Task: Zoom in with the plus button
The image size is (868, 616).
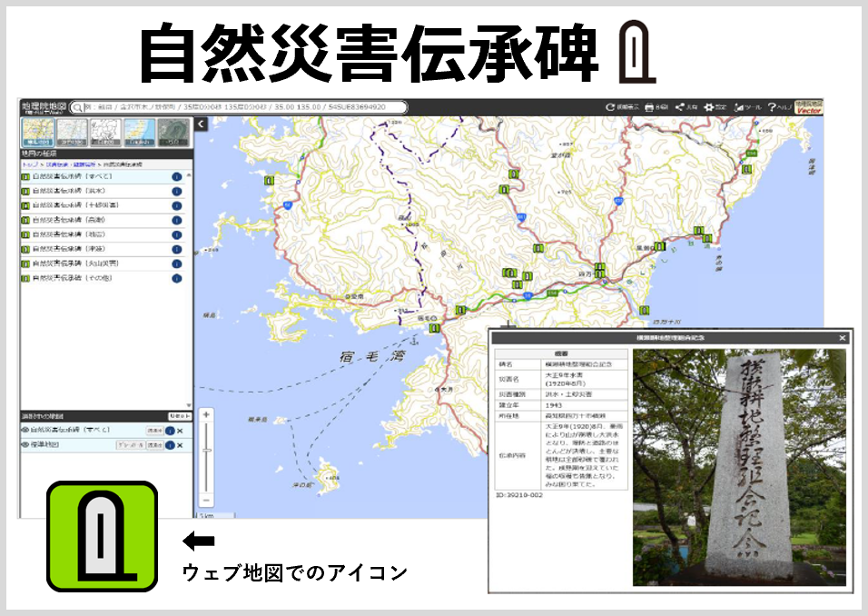Action: (206, 414)
